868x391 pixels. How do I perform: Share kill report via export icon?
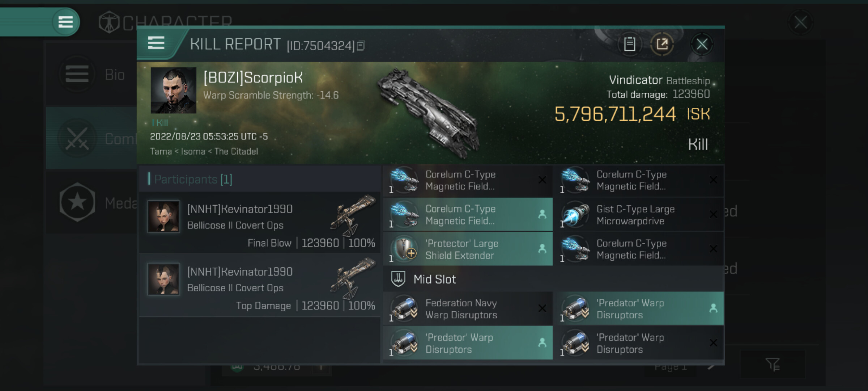click(x=662, y=44)
